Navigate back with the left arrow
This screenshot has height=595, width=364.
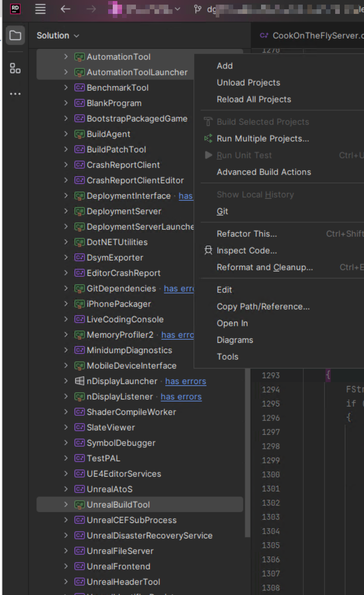(65, 9)
